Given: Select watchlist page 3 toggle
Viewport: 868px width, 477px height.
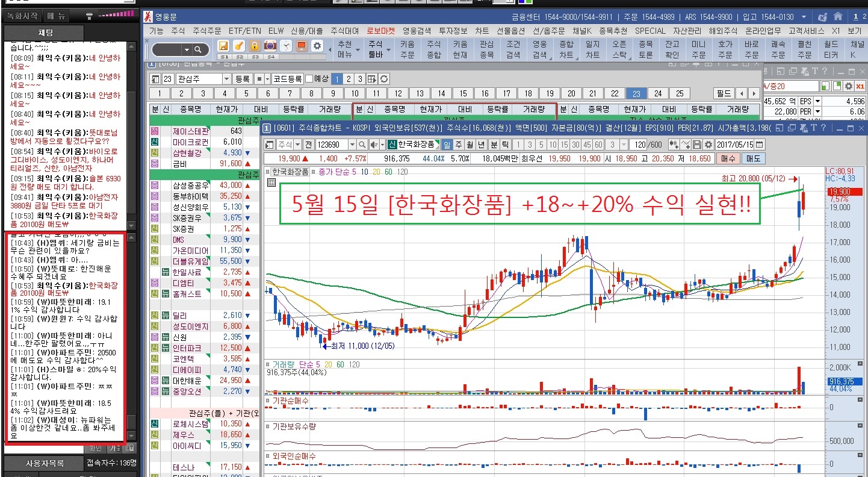Looking at the screenshot, I should (x=360, y=79).
